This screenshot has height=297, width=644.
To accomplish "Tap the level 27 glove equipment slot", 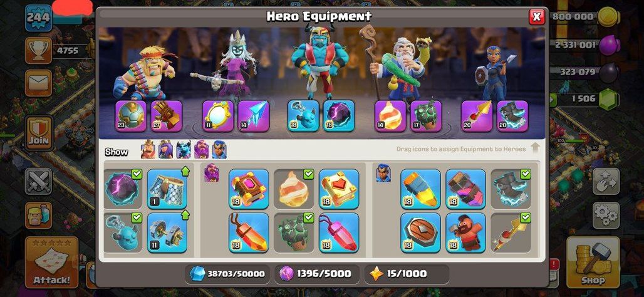I will tap(167, 116).
